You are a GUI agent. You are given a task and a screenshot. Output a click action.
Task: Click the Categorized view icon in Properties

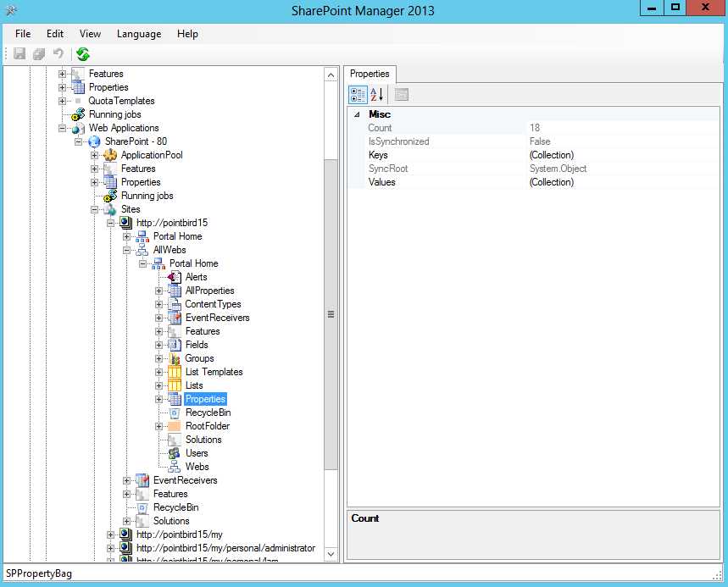point(358,95)
